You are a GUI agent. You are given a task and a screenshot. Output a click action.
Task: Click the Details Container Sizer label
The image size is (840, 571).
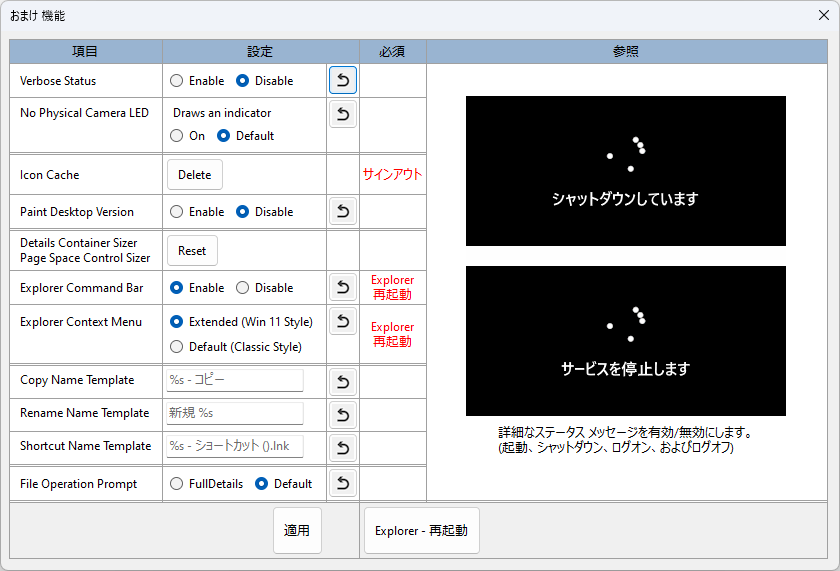pos(78,243)
